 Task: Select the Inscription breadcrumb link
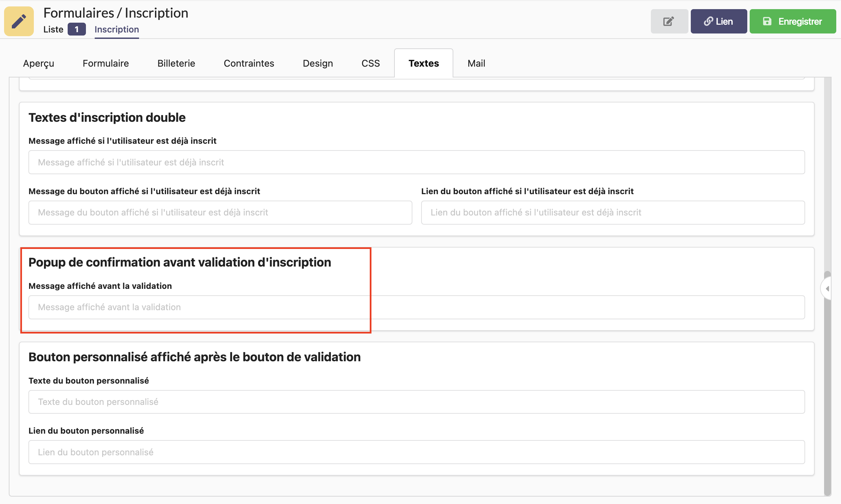(116, 29)
